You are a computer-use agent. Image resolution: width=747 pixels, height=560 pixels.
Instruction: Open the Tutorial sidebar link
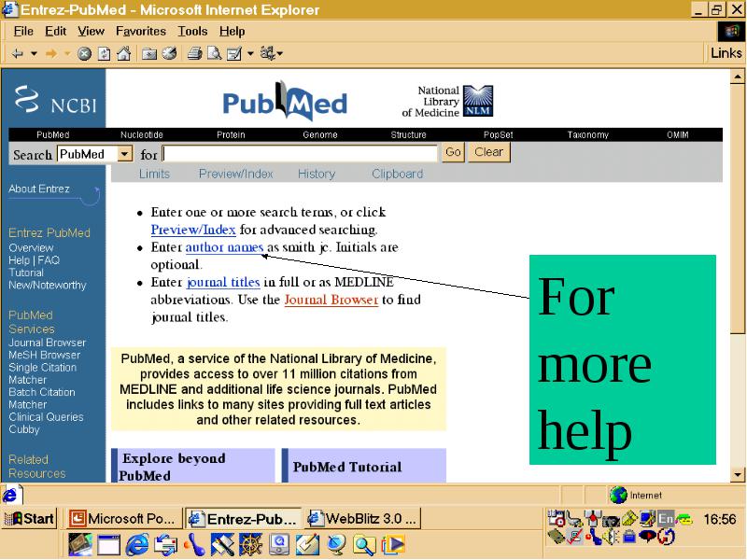click(x=26, y=273)
